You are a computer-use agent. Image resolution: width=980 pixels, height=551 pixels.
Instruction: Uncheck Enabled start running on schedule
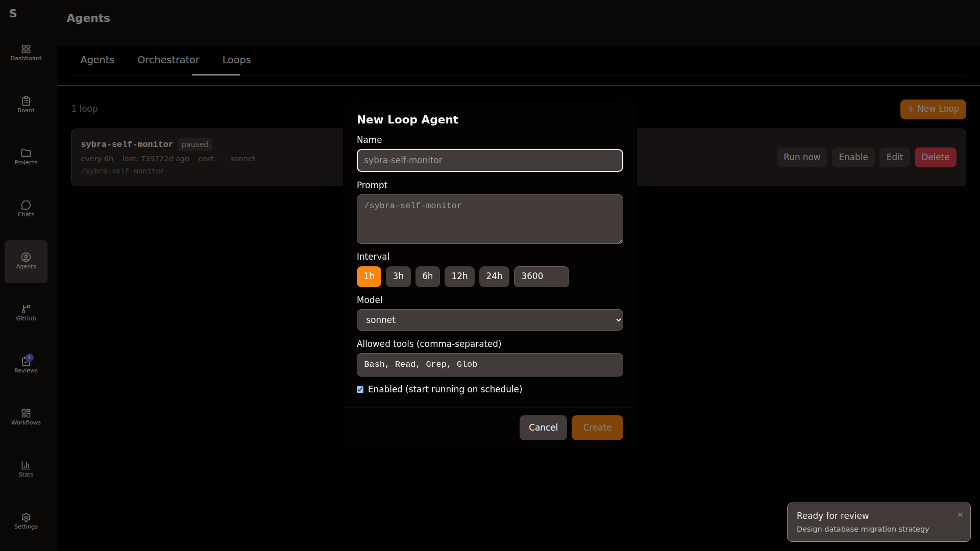point(360,389)
